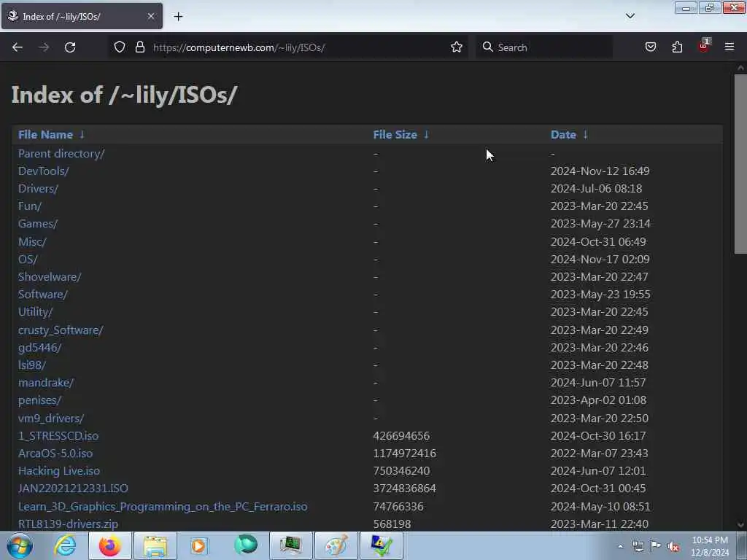Open the Misc/ folder
This screenshot has height=560, width=747.
coord(32,242)
